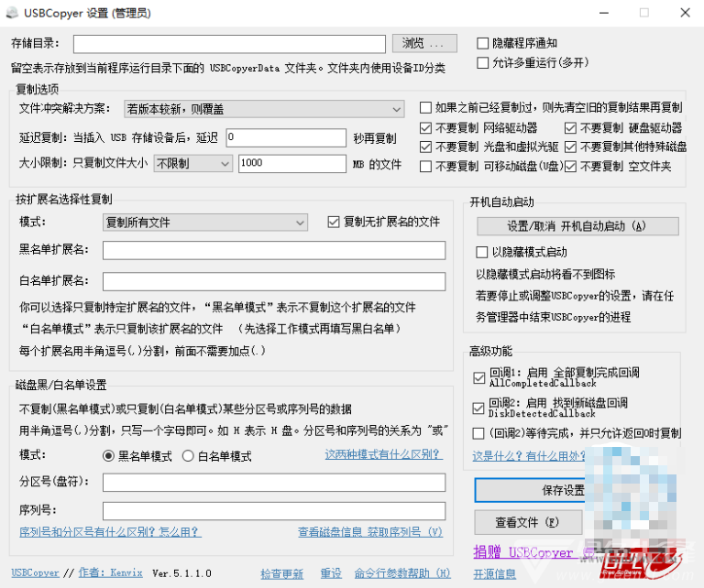
Task: Open 序列号和分区号有什么区别 link
Action: (x=110, y=532)
